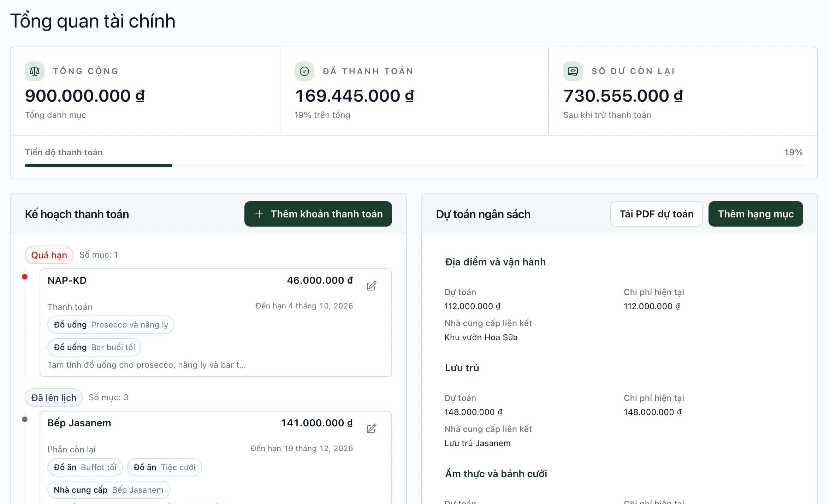Click the Đồ ăn Tiệc cưới tag
The width and height of the screenshot is (830, 504).
pos(165,467)
